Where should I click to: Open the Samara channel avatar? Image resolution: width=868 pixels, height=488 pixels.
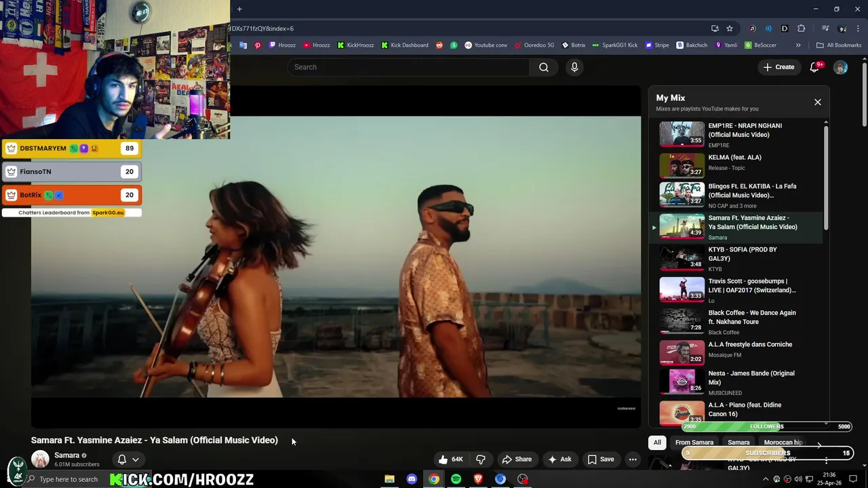coord(40,459)
